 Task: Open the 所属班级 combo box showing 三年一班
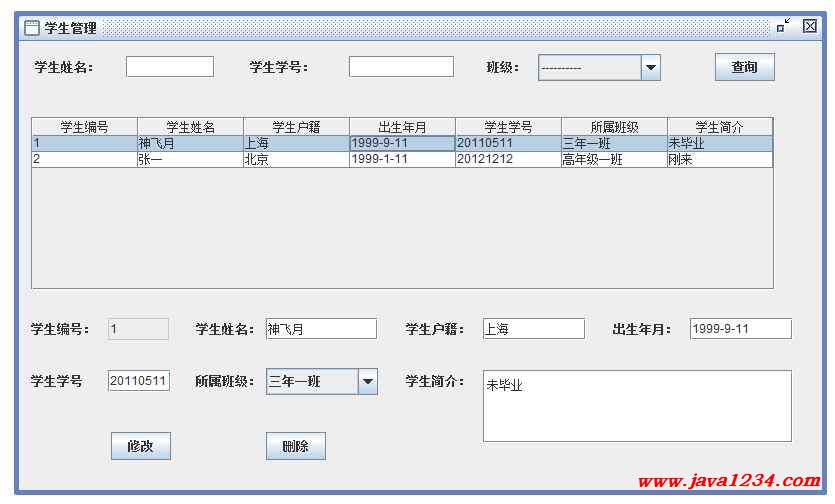[x=322, y=381]
